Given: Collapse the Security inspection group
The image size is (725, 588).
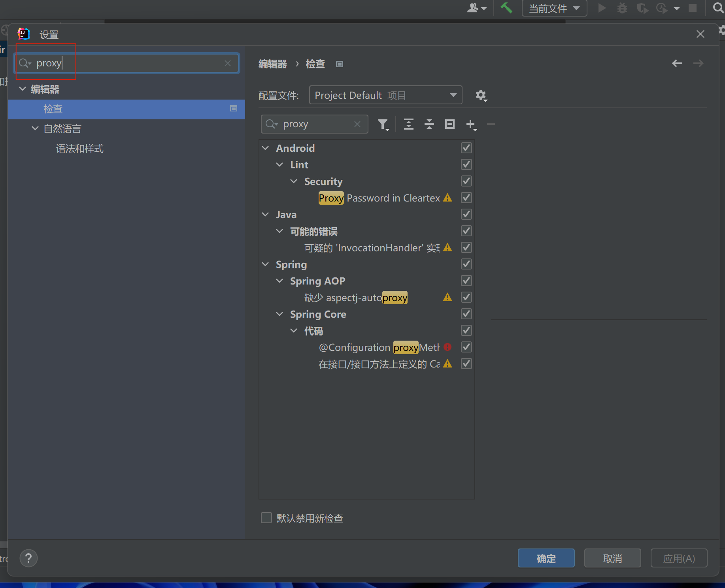Looking at the screenshot, I should point(294,181).
